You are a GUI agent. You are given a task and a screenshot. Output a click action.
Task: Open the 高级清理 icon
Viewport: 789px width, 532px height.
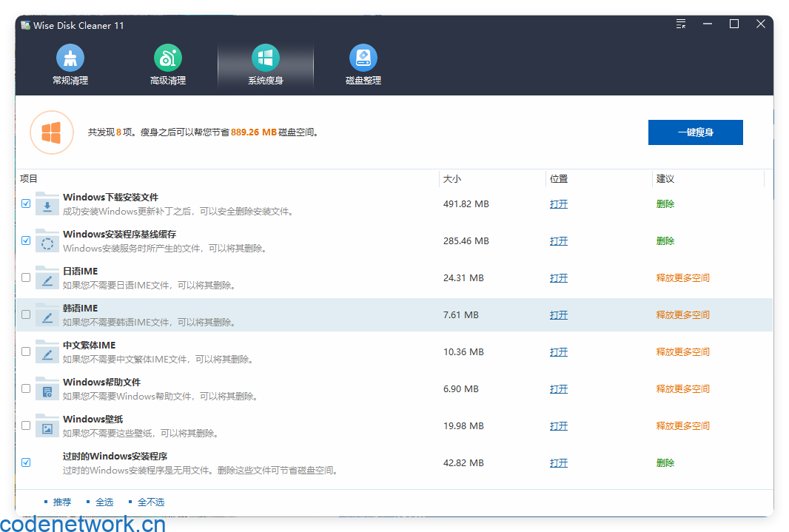(167, 58)
